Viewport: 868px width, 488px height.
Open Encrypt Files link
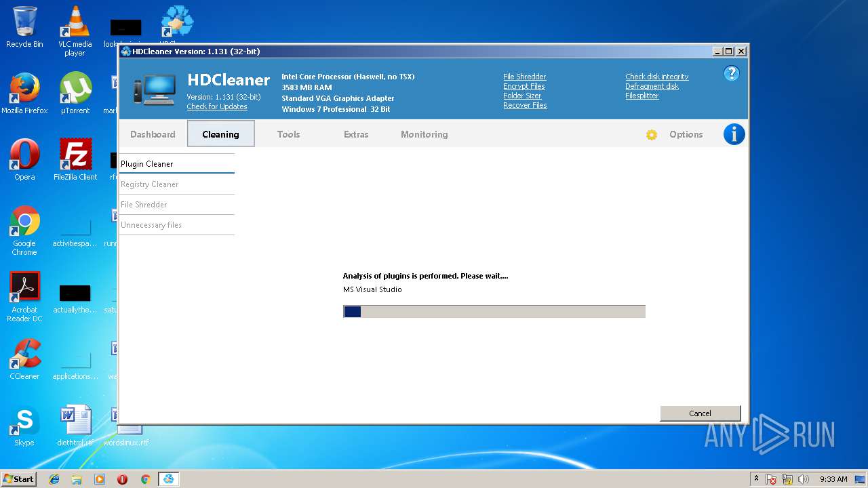pyautogui.click(x=524, y=86)
